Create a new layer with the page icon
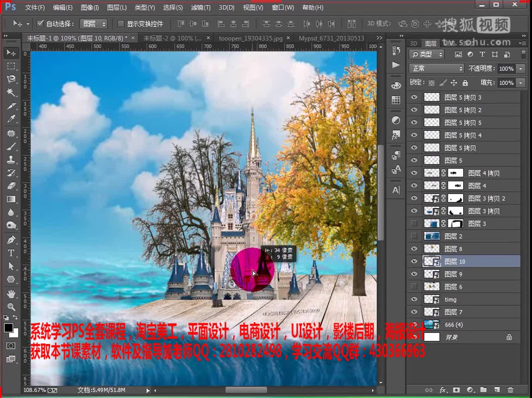The image size is (532, 398). [497, 390]
